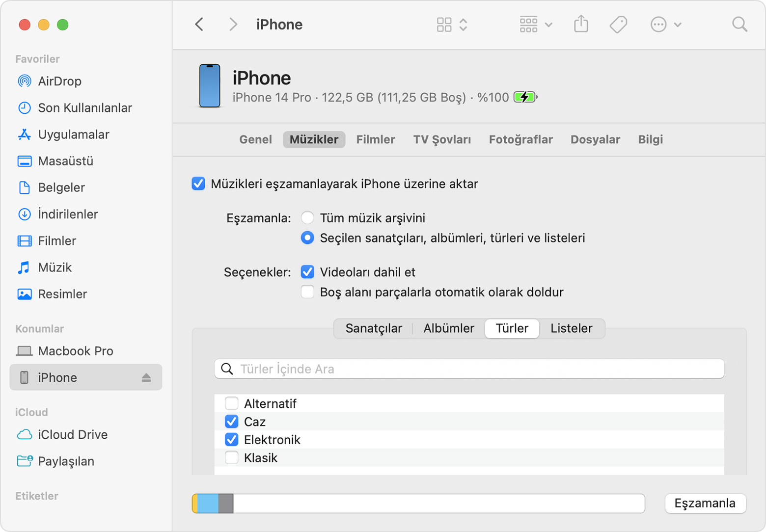Expand the more actions ellipsis menu
766x532 pixels.
click(x=665, y=24)
